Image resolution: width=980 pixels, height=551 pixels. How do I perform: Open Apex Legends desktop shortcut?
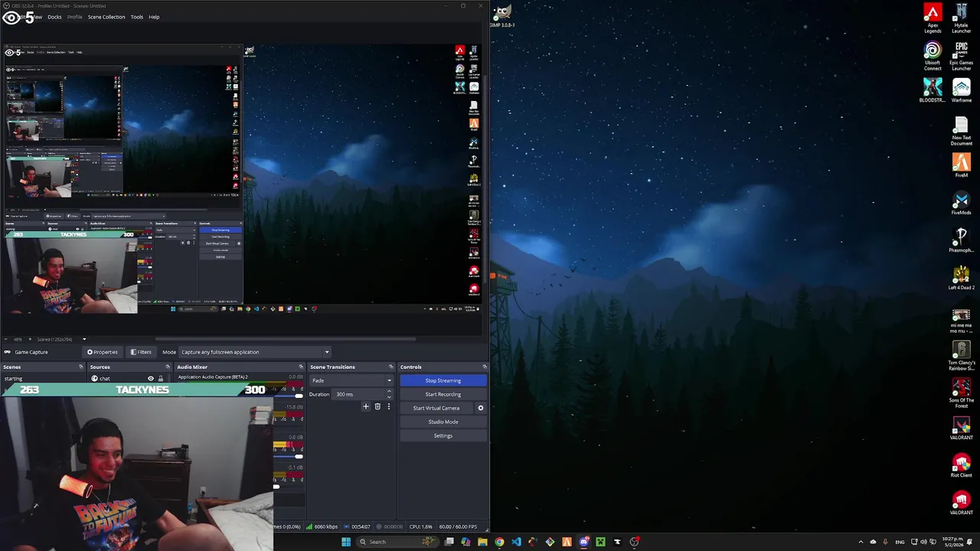[933, 18]
